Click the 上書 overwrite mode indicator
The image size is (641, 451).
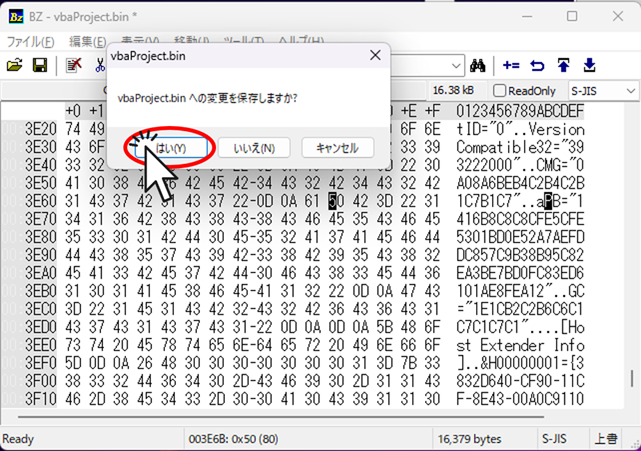click(606, 439)
